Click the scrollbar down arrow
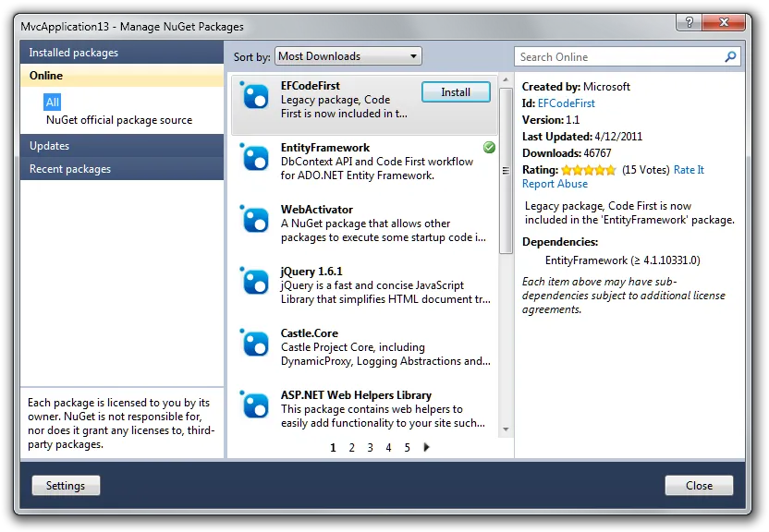The image size is (769, 532). point(506,429)
